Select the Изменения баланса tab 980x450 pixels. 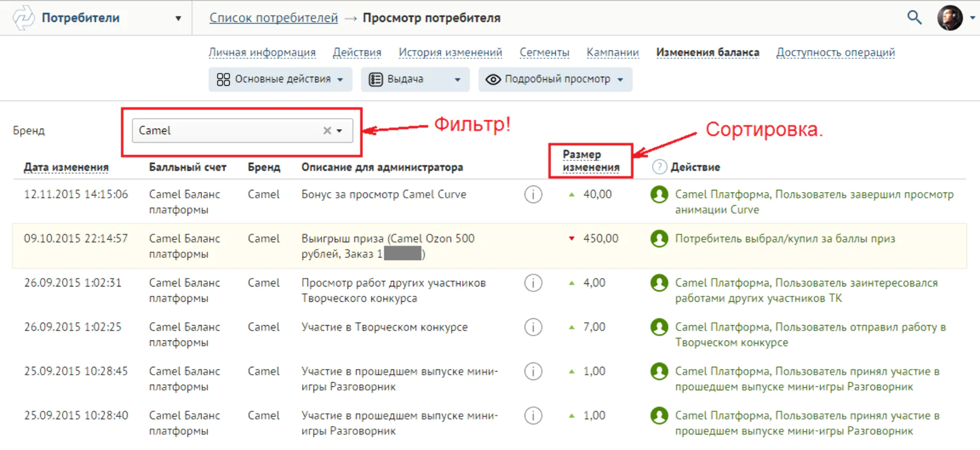(x=707, y=53)
